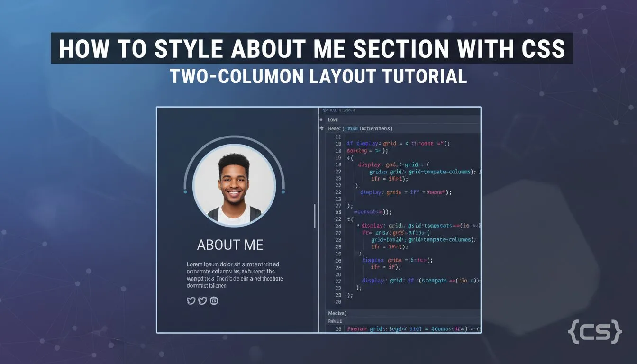
Task: Click the subtitle "Two-Columon Layout Tutorial"
Action: 318,76
